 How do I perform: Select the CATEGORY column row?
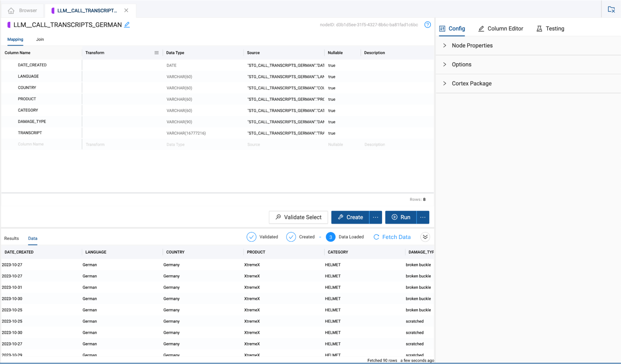click(217, 110)
